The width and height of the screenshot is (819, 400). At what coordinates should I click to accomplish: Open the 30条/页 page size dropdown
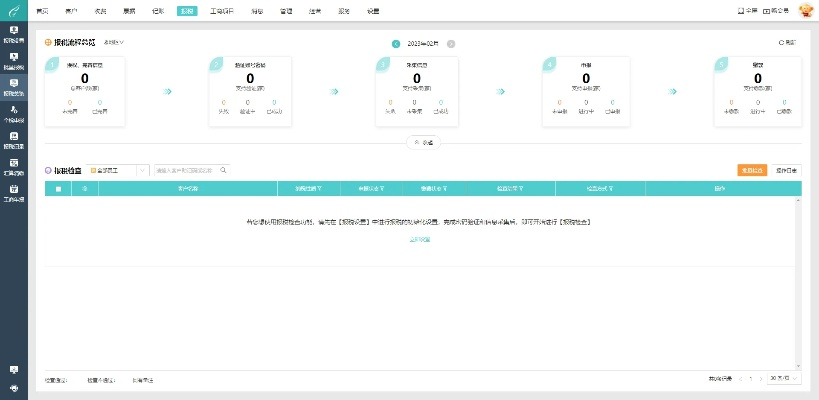pyautogui.click(x=785, y=379)
